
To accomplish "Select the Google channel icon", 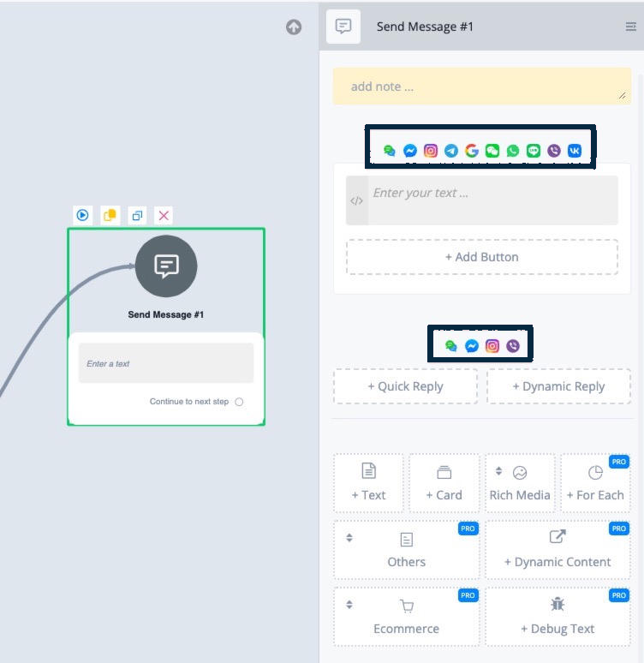I will 472,151.
